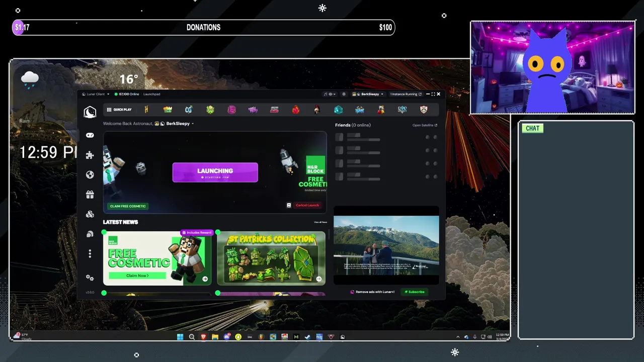Click the Launching button
The height and width of the screenshot is (362, 644).
point(215,172)
